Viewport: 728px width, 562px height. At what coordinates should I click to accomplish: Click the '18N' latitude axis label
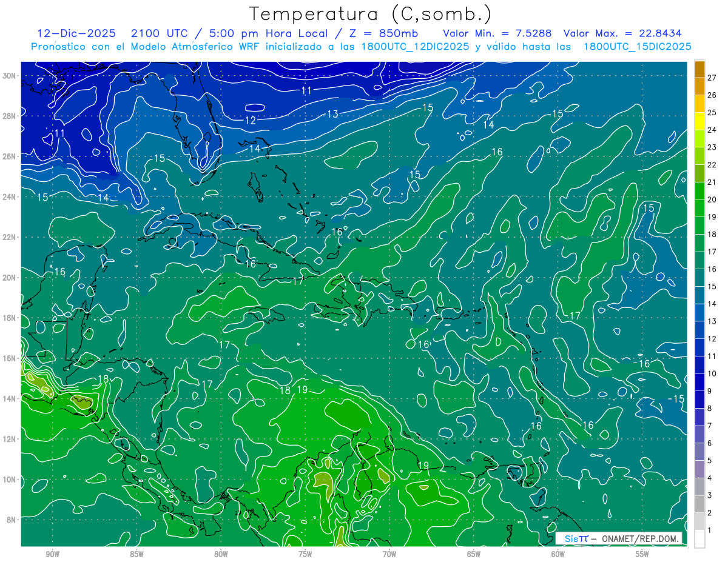point(10,318)
